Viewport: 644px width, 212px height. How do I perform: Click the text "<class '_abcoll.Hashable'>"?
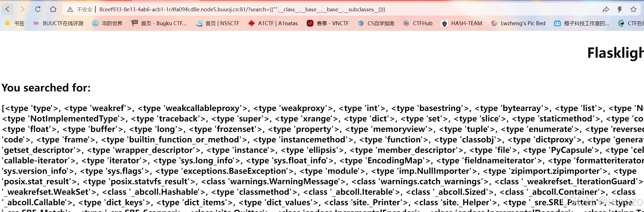pyautogui.click(x=154, y=192)
